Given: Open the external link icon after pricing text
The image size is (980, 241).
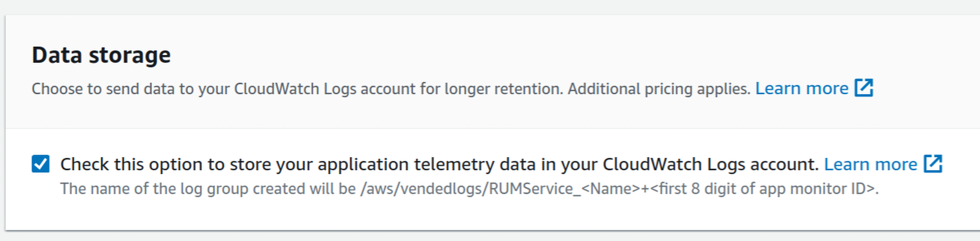Looking at the screenshot, I should coord(864,88).
